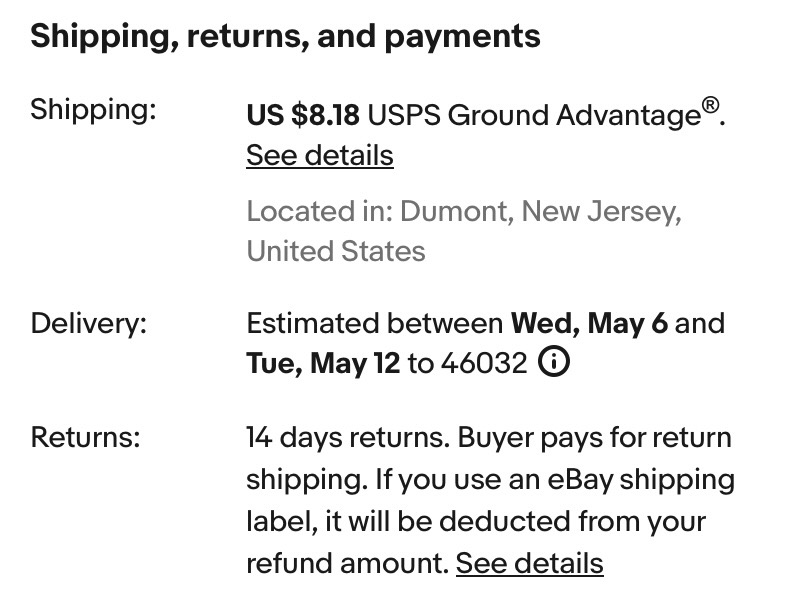Click the Estimated between text
The image size is (802, 592).
click(x=375, y=324)
